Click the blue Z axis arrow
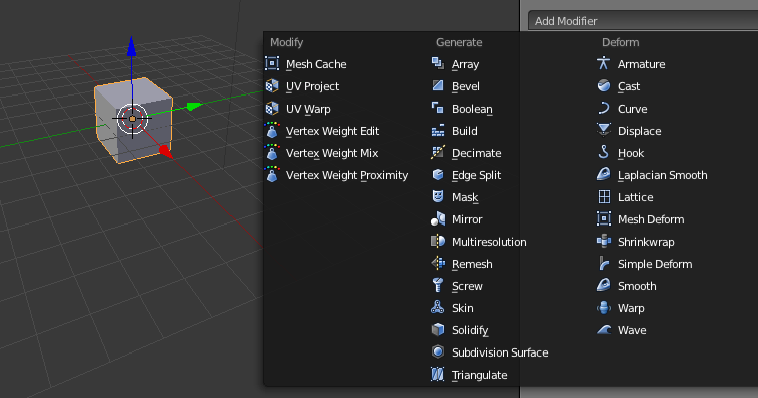 click(x=131, y=46)
